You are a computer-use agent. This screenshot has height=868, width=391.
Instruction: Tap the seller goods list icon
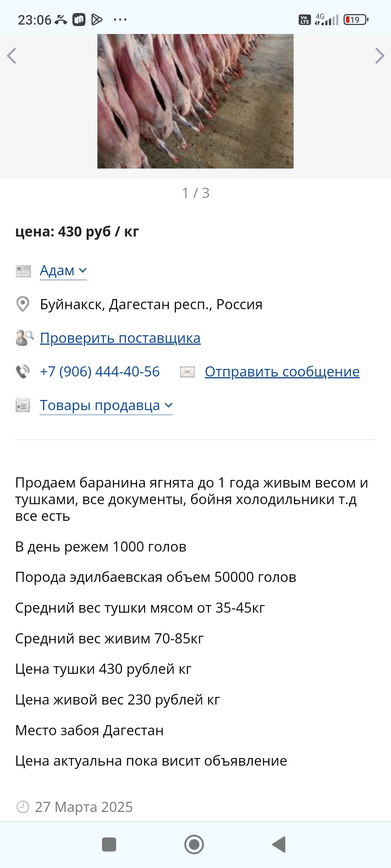(23, 405)
